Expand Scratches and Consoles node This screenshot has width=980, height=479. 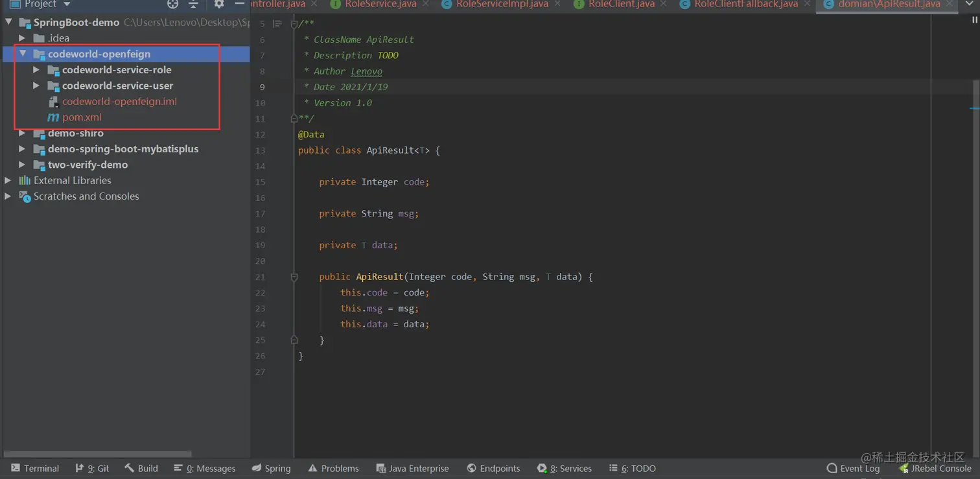(x=8, y=196)
